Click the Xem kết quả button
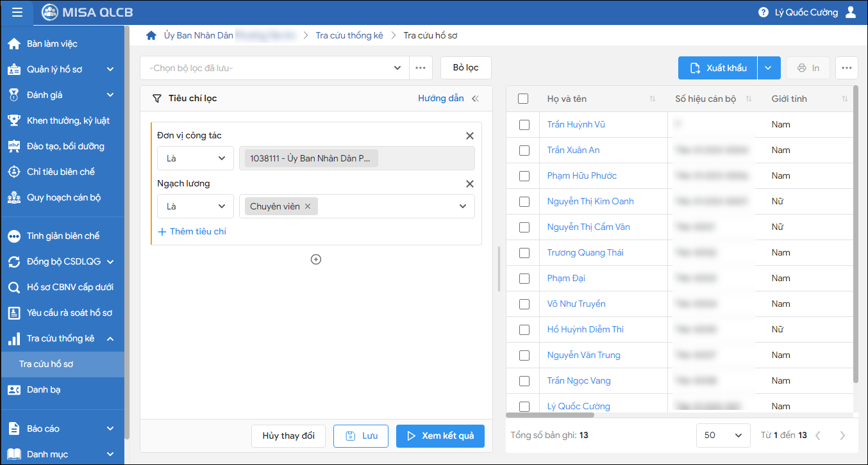Image resolution: width=868 pixels, height=465 pixels. point(440,436)
